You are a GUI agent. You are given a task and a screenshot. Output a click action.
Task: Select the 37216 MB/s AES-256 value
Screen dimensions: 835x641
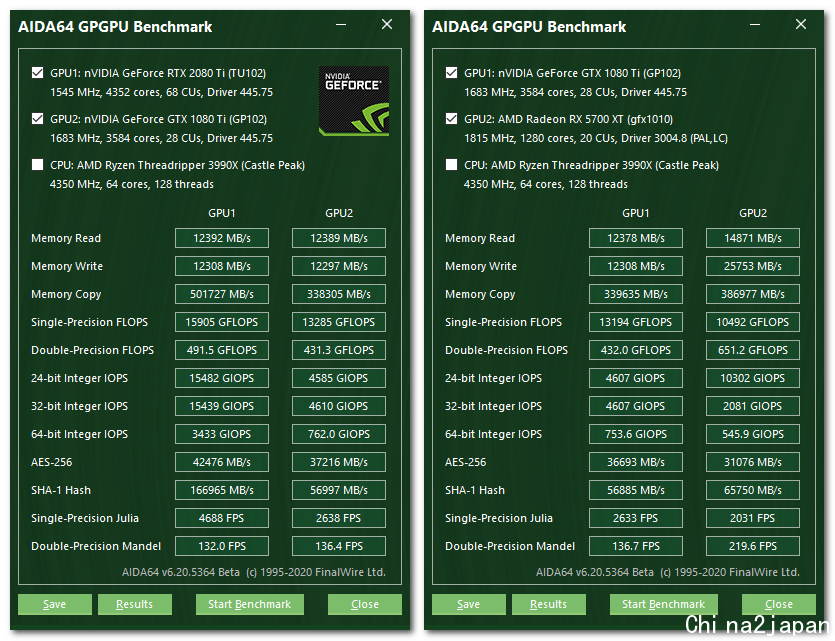point(339,462)
